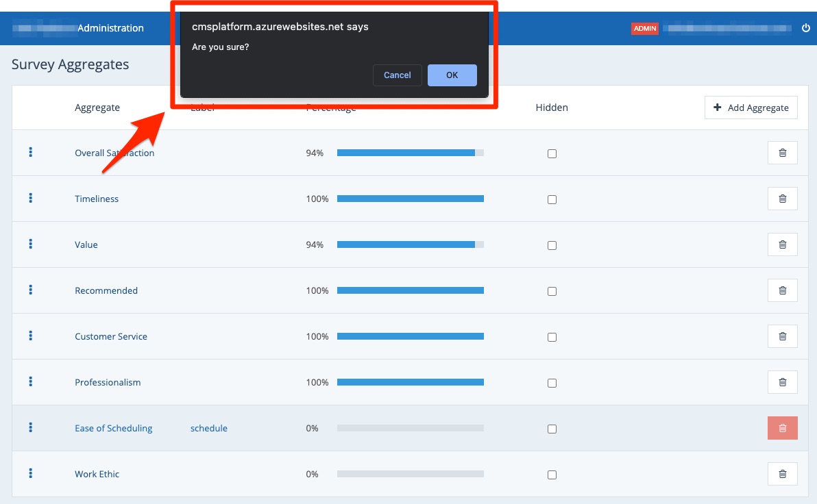Toggle the Hidden checkbox for Customer Service

point(552,337)
